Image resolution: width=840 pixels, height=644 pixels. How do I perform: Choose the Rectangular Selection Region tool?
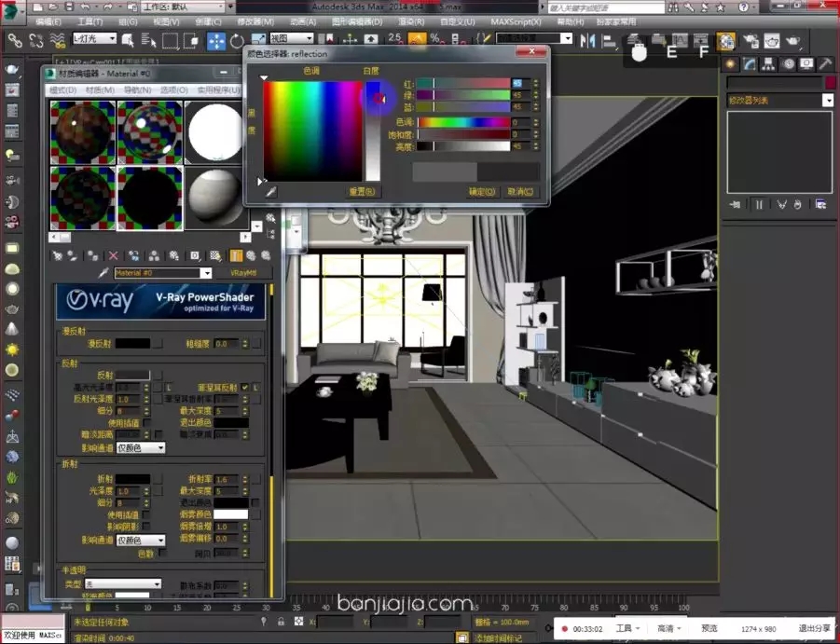[170, 40]
